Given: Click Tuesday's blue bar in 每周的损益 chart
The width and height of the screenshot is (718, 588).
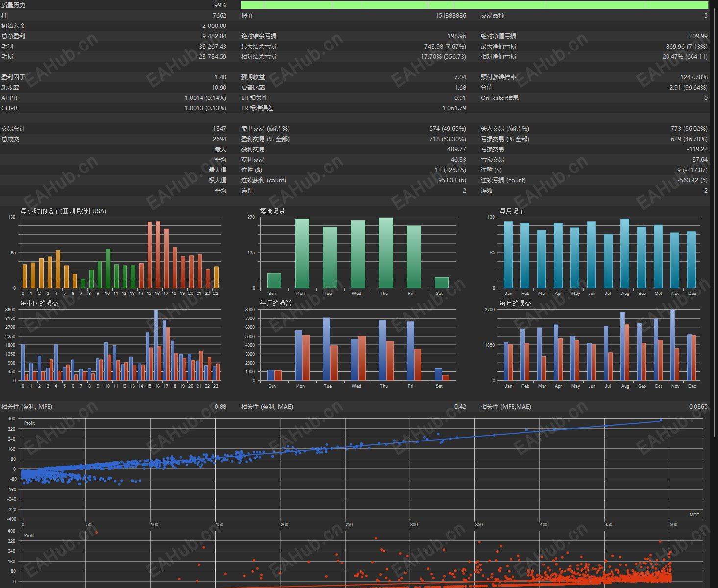Looking at the screenshot, I should click(326, 349).
